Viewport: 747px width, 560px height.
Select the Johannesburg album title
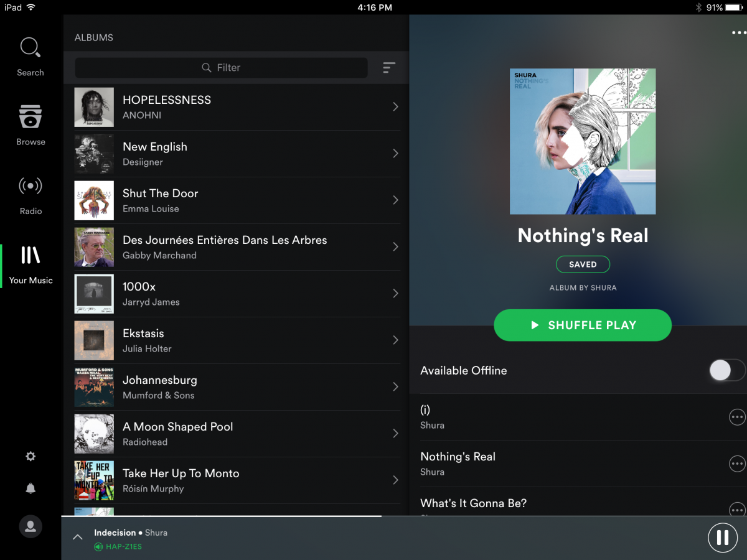(160, 380)
